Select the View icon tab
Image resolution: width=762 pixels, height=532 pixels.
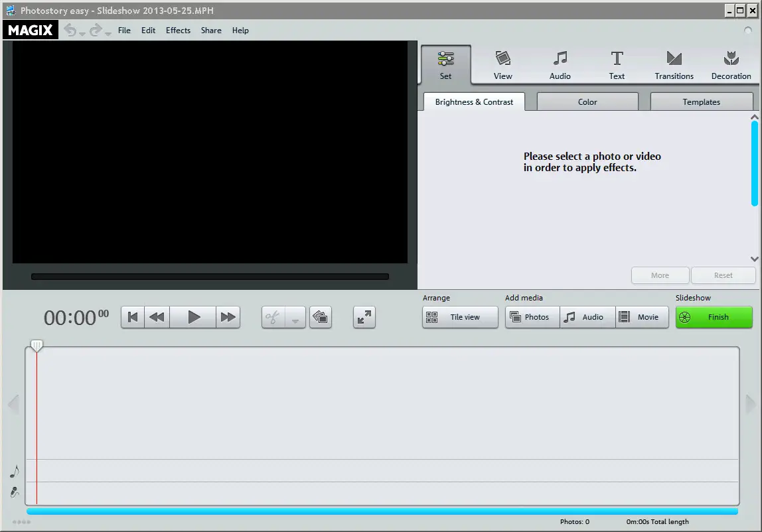point(503,65)
